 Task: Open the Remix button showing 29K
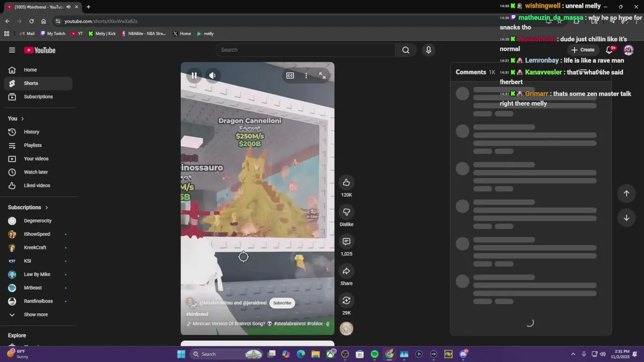(346, 301)
